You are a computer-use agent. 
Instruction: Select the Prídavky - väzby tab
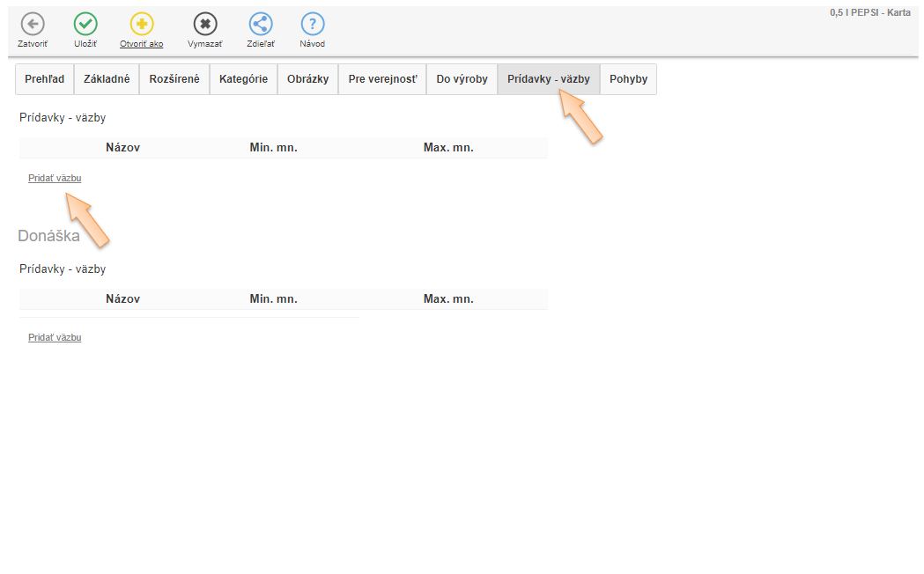[548, 79]
